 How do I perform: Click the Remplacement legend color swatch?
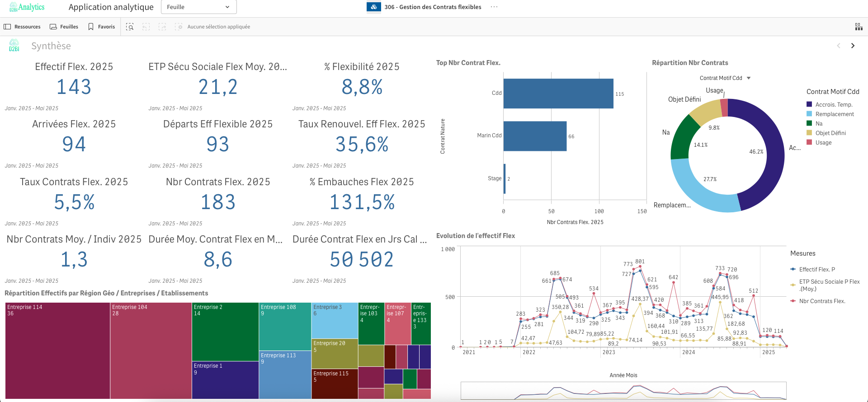pos(809,114)
